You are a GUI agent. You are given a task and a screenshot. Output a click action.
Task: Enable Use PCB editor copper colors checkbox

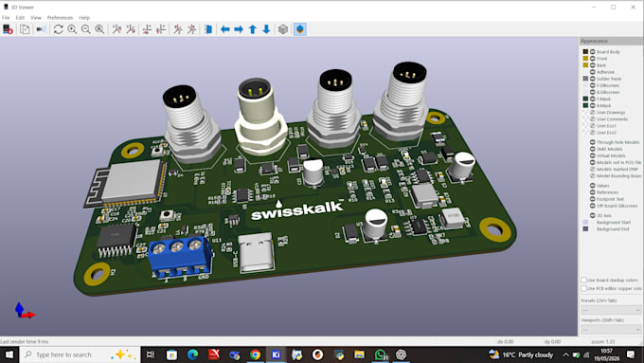point(583,288)
